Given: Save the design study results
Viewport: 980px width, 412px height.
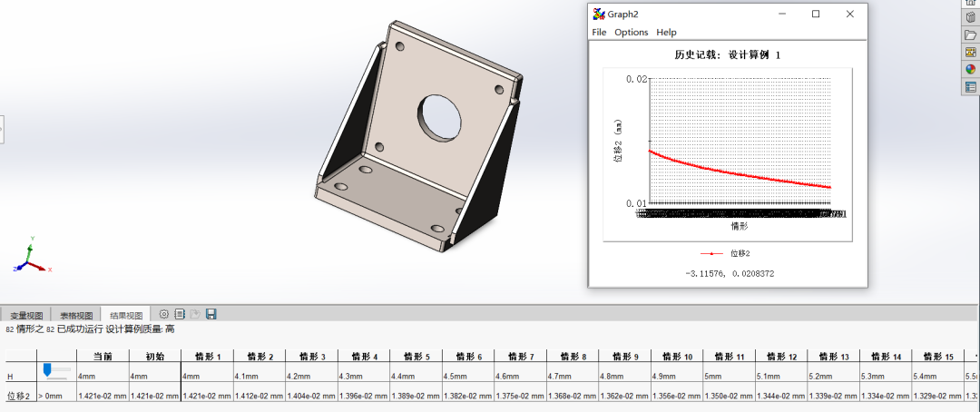Looking at the screenshot, I should coord(211,314).
